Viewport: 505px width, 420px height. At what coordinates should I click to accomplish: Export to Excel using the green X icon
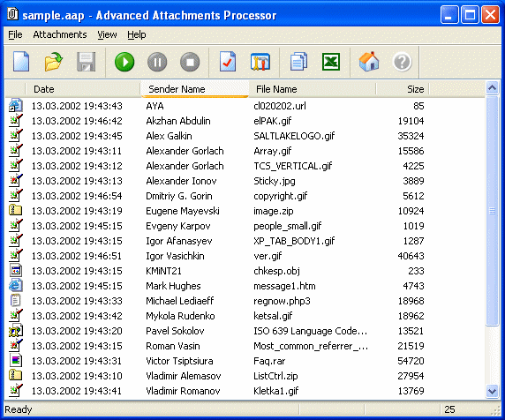[x=331, y=62]
